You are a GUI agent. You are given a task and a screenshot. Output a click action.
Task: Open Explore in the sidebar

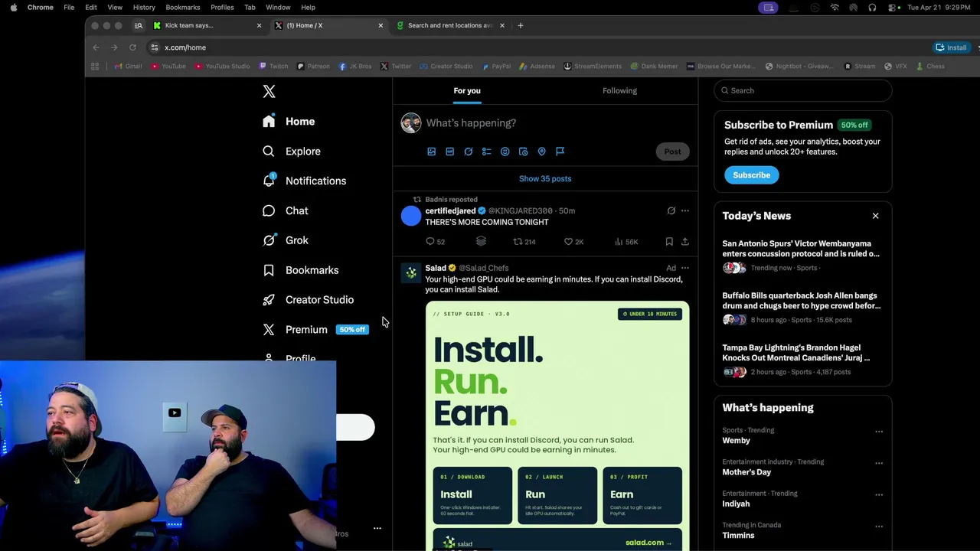click(x=292, y=151)
